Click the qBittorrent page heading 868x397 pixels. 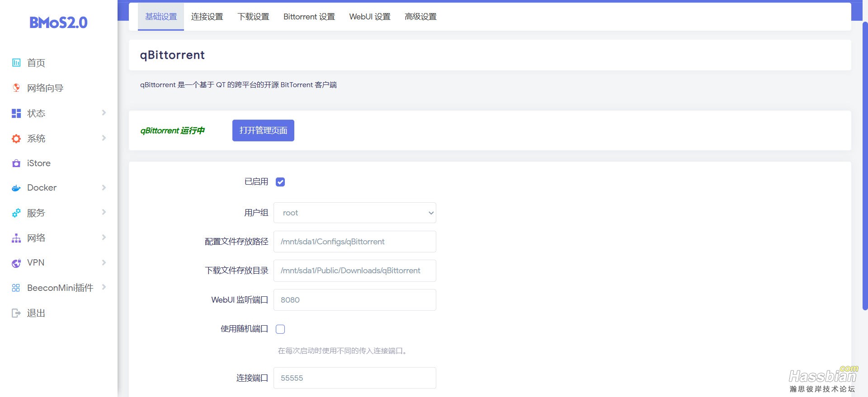(x=172, y=55)
